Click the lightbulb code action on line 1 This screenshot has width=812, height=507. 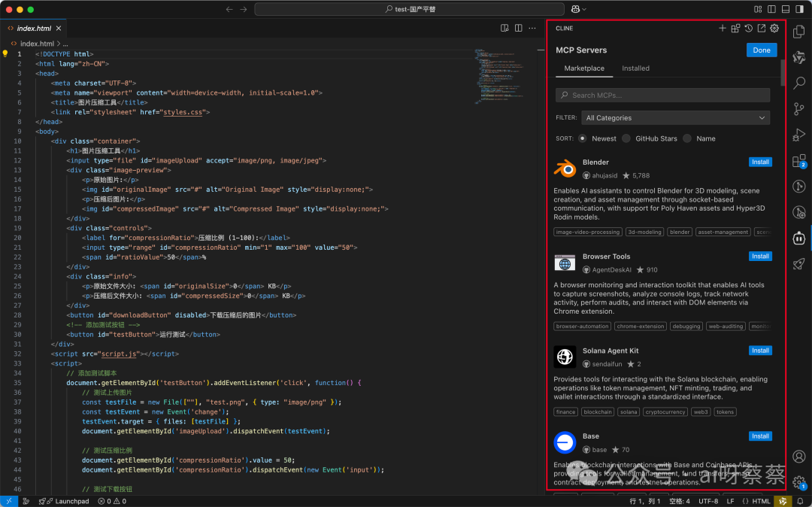tap(5, 54)
